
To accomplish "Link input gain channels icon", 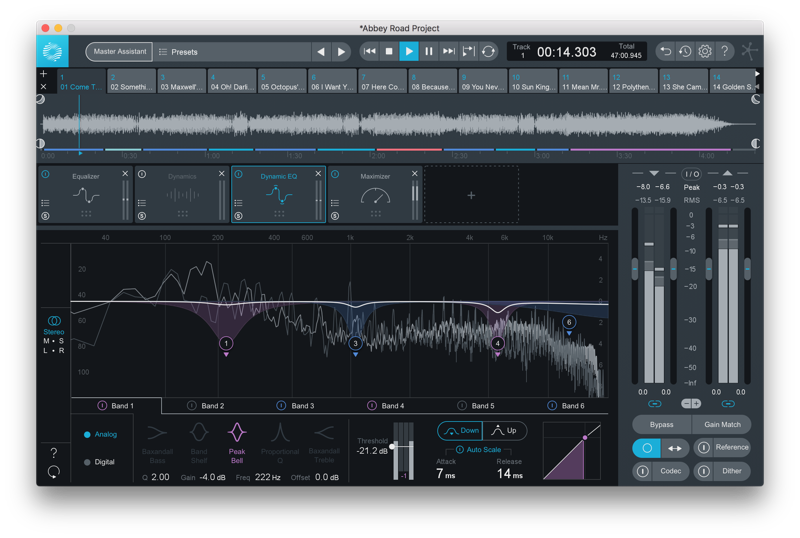I will (655, 404).
